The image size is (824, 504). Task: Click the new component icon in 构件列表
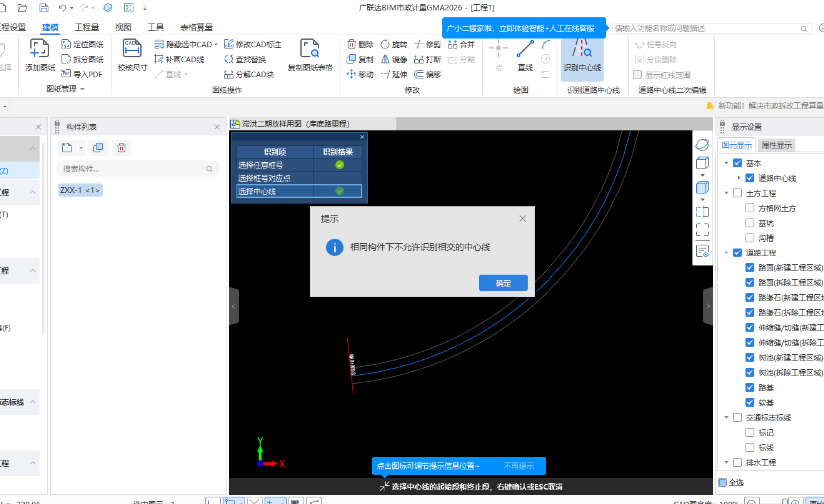[67, 148]
